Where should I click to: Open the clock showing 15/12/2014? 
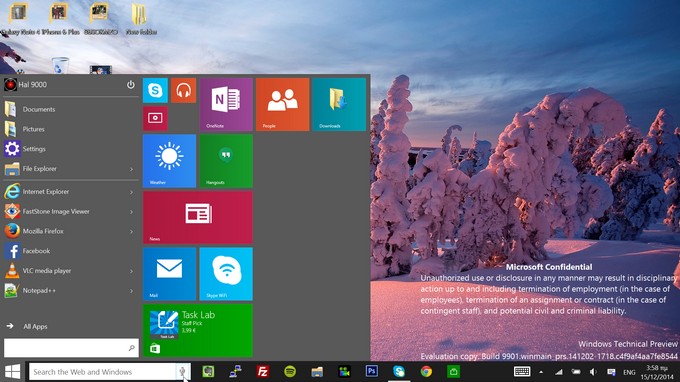[x=657, y=372]
